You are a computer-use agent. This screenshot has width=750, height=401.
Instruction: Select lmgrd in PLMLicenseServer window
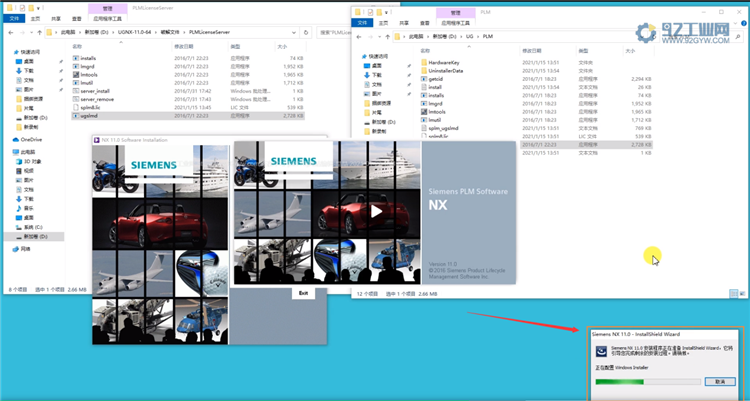(x=87, y=67)
